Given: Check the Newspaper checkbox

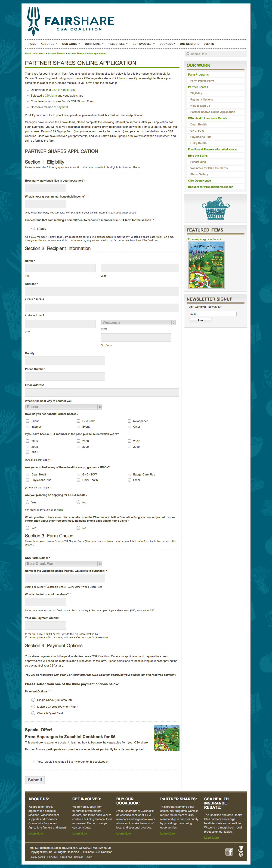Looking at the screenshot, I should (x=129, y=421).
